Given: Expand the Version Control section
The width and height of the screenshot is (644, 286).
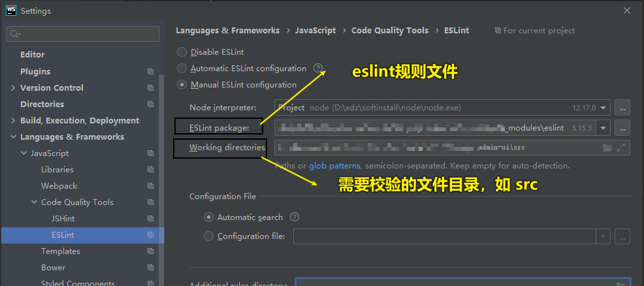Looking at the screenshot, I should click(x=13, y=87).
